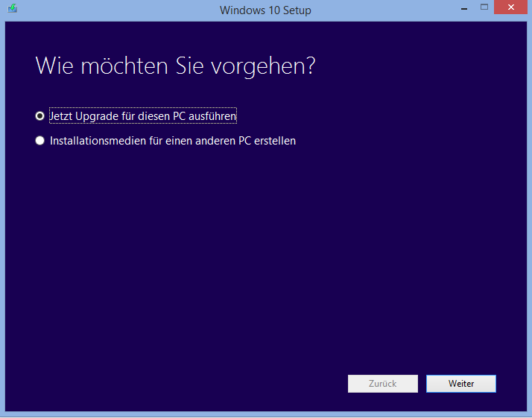The height and width of the screenshot is (418, 532).
Task: Click the 'Jetzt Upgrade für diesen PC ausführen' label text
Action: click(x=143, y=116)
